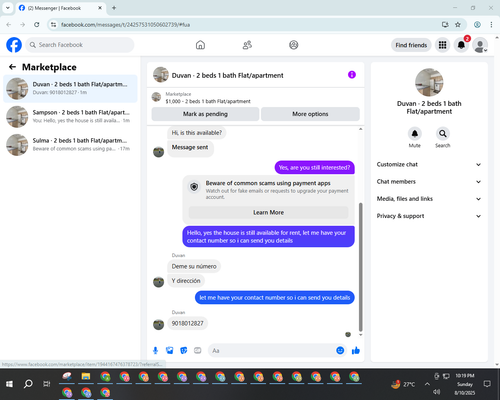Click the 'Y dirección' message
The width and height of the screenshot is (500, 400).
pos(186,281)
